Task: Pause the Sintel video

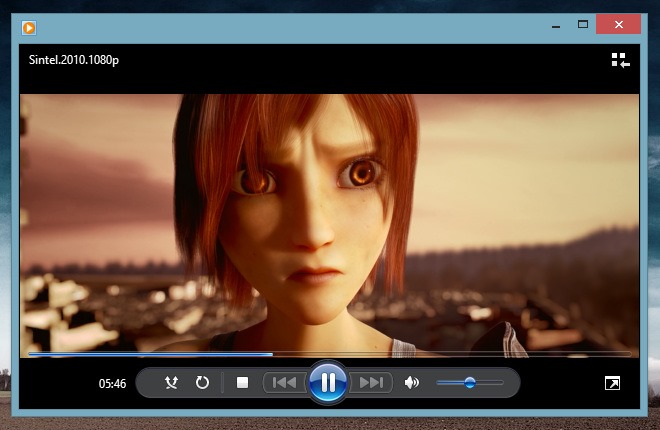Action: click(x=328, y=382)
